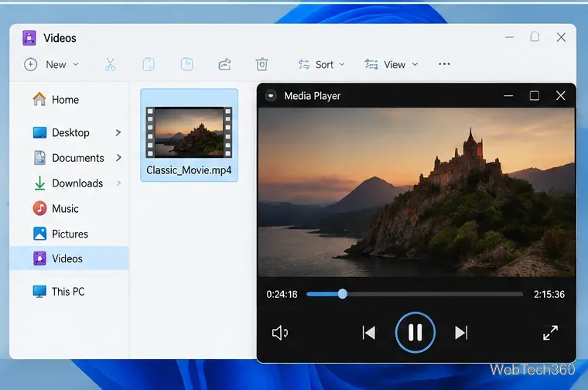Click the Paste icon in the toolbar
Image resolution: width=588 pixels, height=390 pixels.
(x=186, y=64)
